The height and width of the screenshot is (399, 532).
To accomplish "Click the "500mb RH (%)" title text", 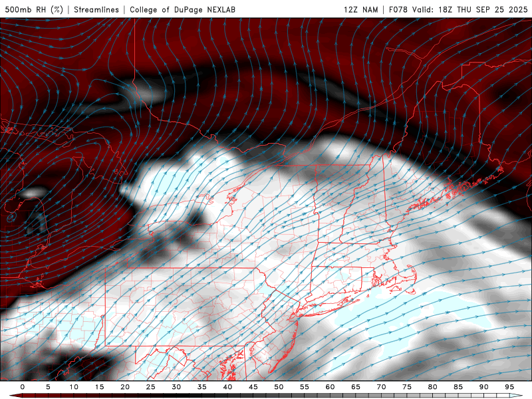I will [34, 9].
